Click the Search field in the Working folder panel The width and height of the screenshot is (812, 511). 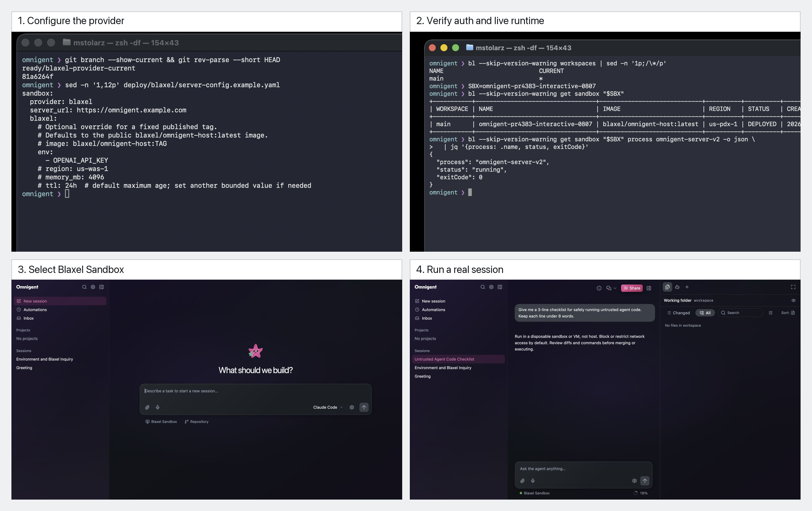(x=740, y=313)
